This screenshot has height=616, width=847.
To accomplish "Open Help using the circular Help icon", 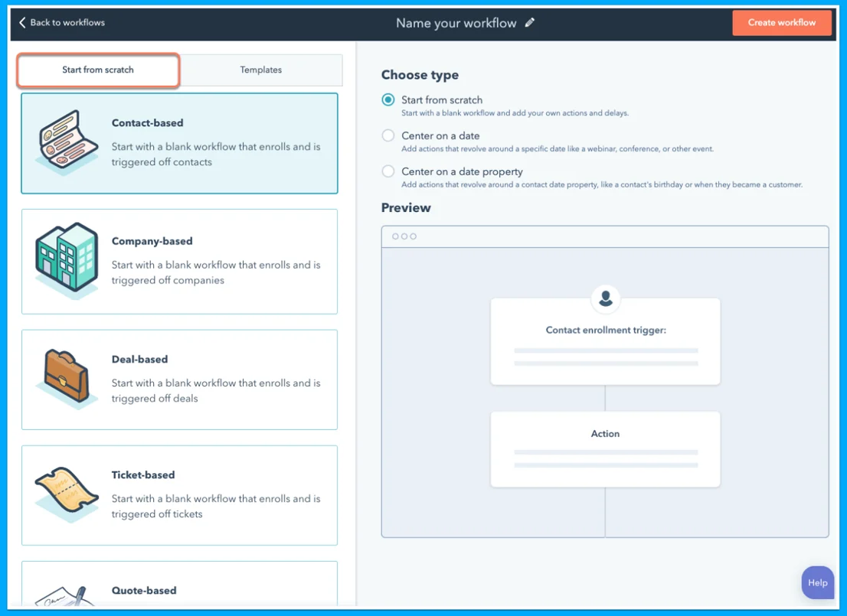I will pyautogui.click(x=818, y=582).
